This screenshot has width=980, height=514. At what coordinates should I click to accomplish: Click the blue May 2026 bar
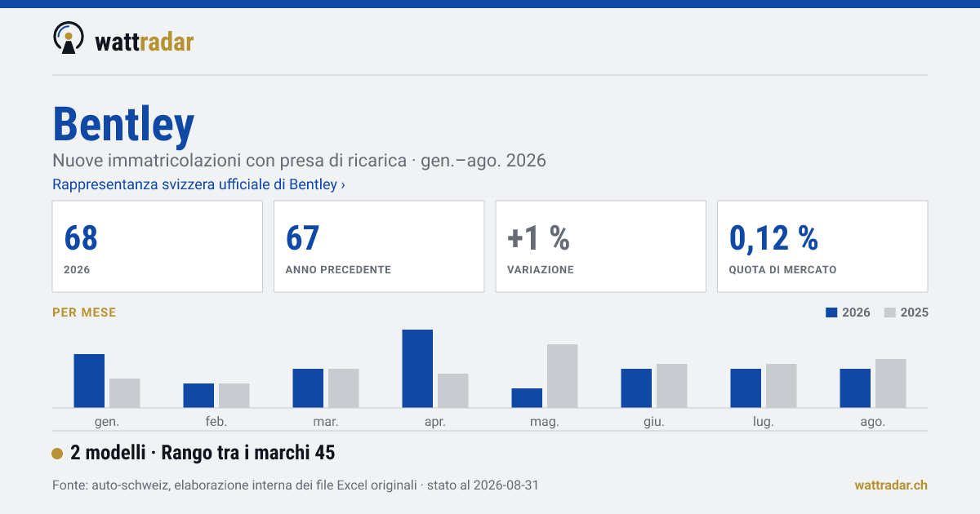(527, 398)
